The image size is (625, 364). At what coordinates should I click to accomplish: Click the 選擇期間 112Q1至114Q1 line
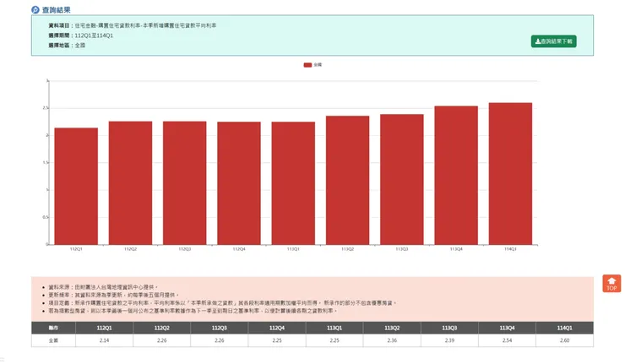[x=80, y=35]
